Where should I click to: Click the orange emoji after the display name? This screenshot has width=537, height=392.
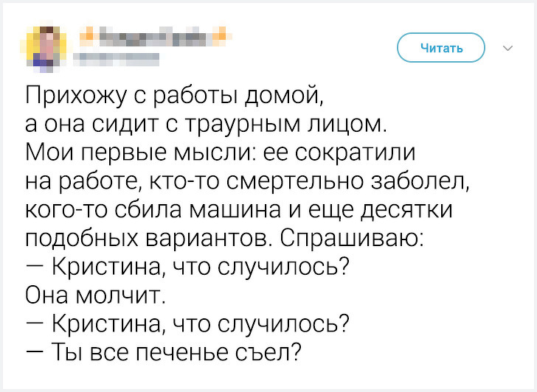pyautogui.click(x=221, y=37)
